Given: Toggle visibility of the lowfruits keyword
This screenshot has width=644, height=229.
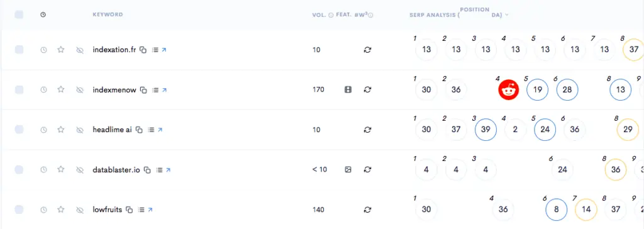Looking at the screenshot, I should click(x=80, y=209).
